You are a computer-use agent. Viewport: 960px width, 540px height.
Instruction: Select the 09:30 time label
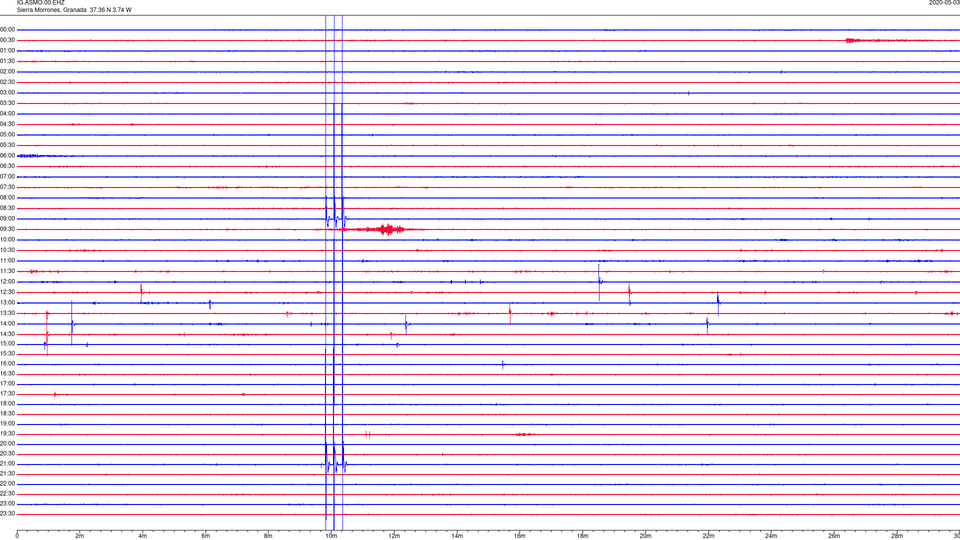click(8, 230)
